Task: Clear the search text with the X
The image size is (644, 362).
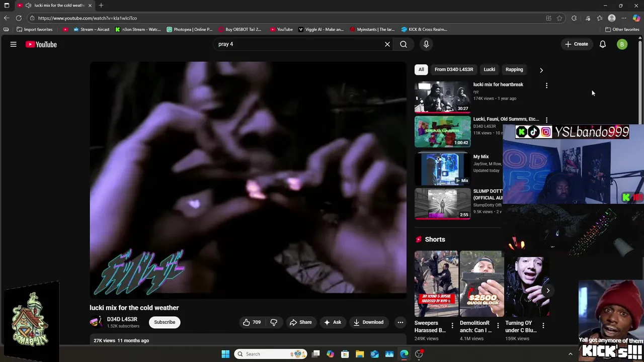Action: click(387, 44)
